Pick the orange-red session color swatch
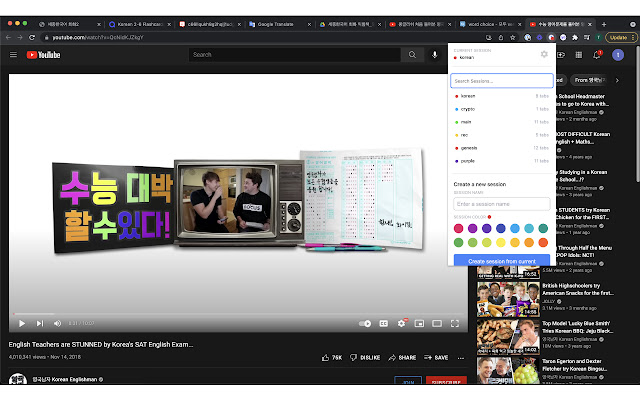This screenshot has width=640, height=400. tap(543, 242)
